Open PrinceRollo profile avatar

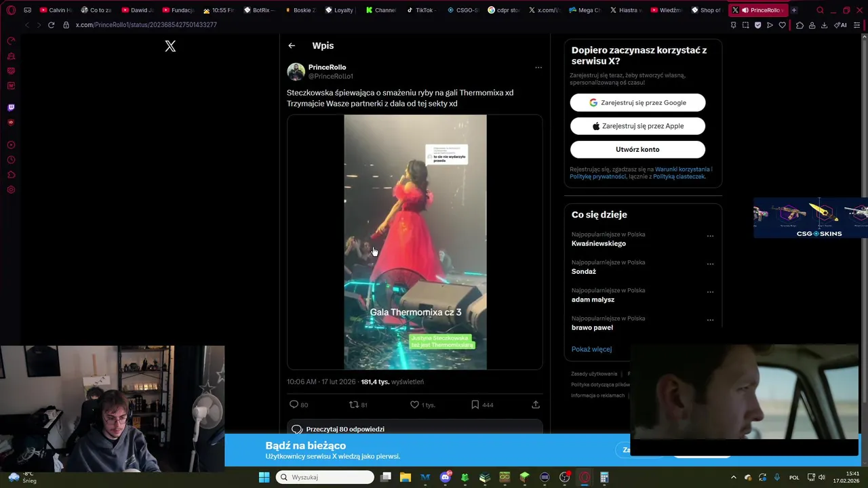(x=296, y=71)
